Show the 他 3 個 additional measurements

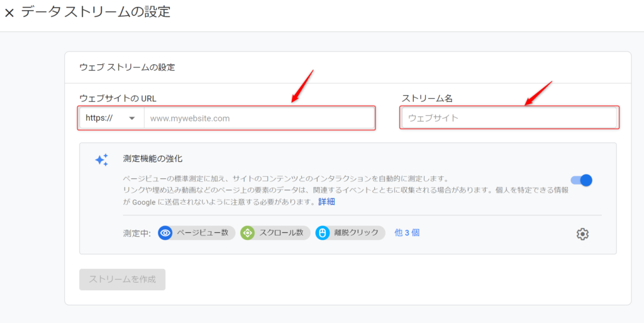[407, 232]
